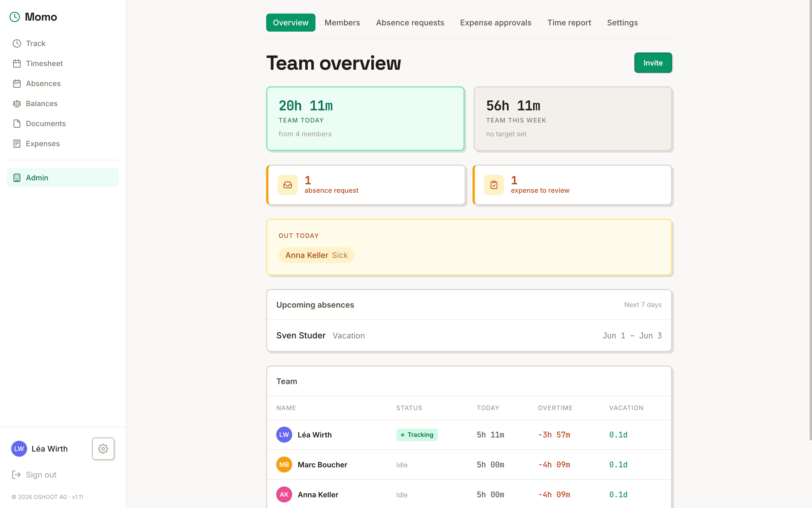Click the Balances scale icon
812x508 pixels.
pyautogui.click(x=17, y=104)
